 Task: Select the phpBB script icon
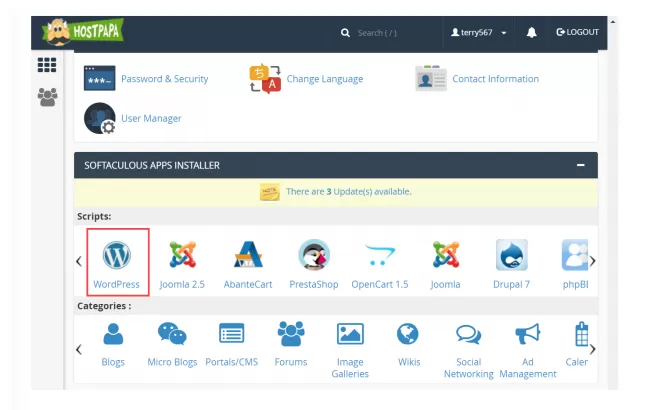pos(575,255)
